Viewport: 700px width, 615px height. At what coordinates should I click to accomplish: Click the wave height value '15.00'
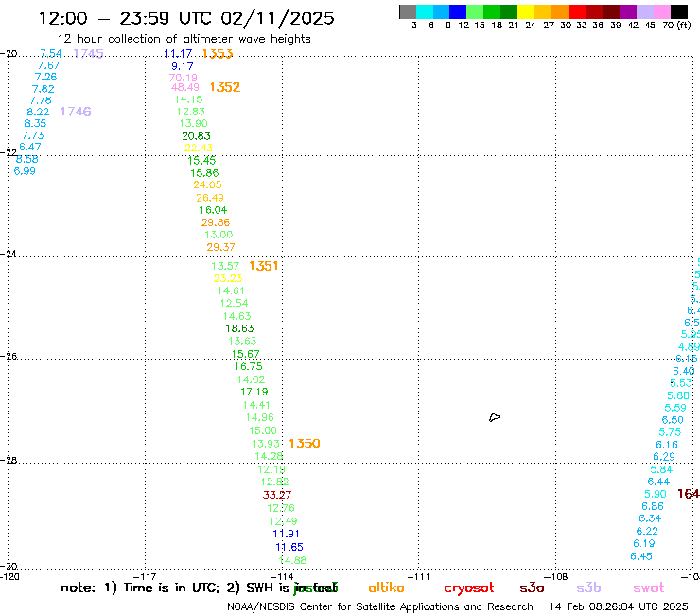click(x=263, y=431)
